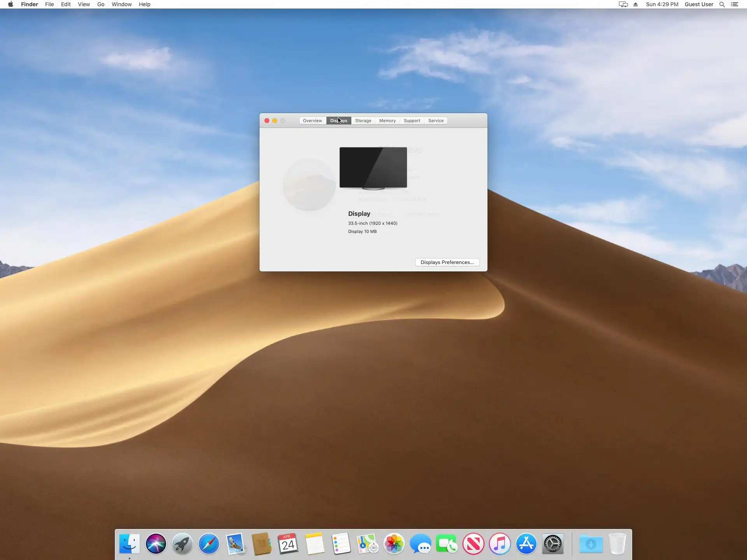Switch to the Overview tab
This screenshot has height=560, width=747.
(312, 121)
